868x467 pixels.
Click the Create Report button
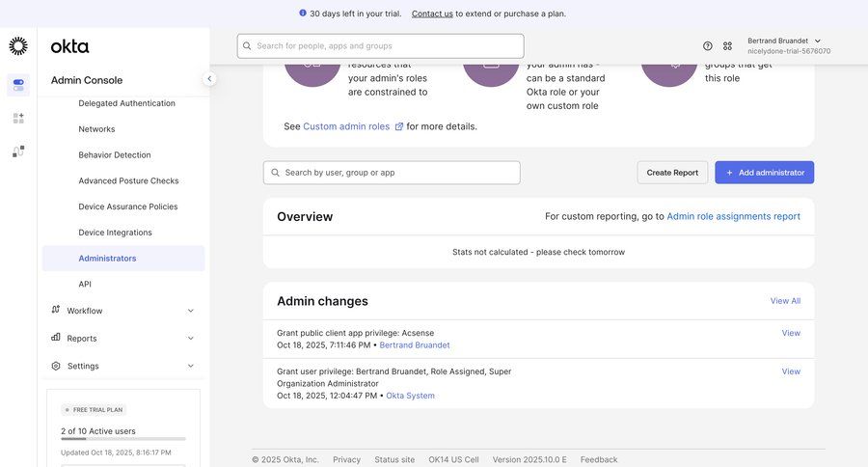672,173
